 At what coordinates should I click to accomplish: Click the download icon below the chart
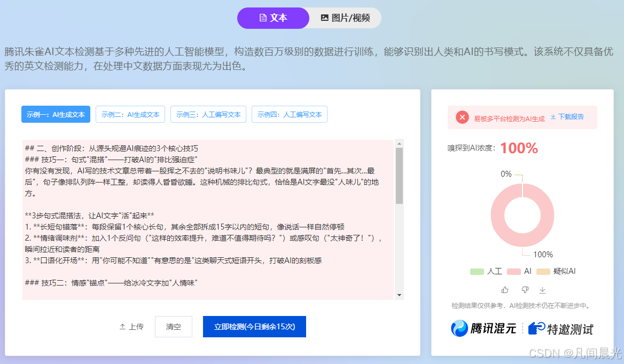coord(542,290)
